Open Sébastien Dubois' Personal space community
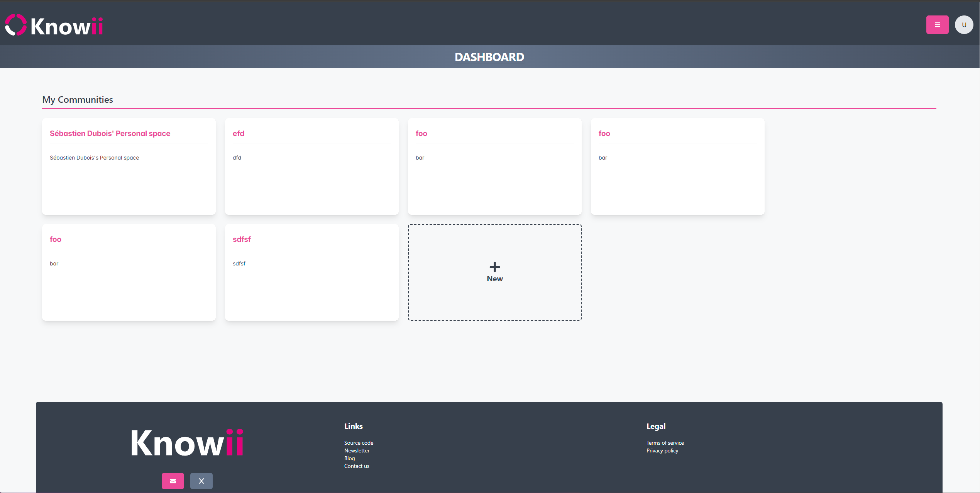This screenshot has width=980, height=493. (110, 133)
